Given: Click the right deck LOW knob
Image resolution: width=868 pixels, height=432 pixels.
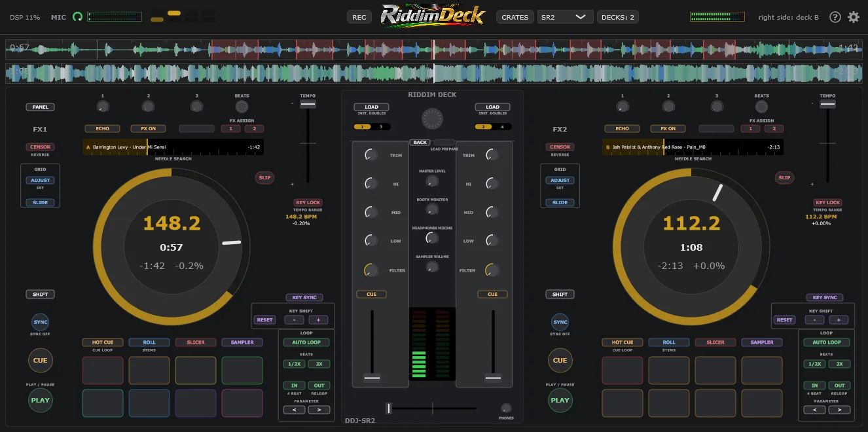Looking at the screenshot, I should tap(492, 240).
